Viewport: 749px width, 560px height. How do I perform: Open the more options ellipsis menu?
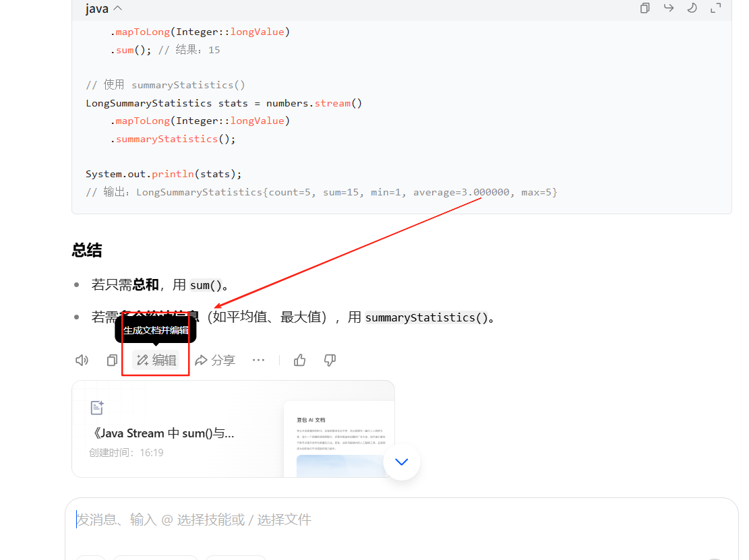[258, 360]
